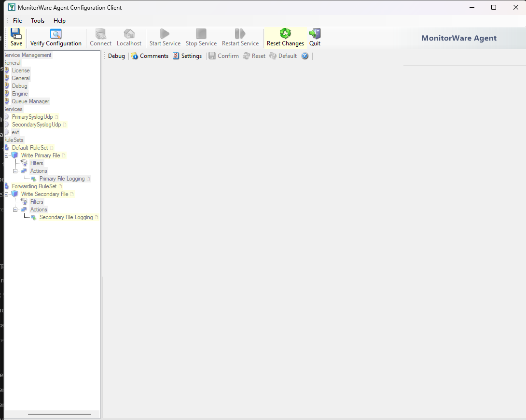Open the Tools menu

(38, 21)
